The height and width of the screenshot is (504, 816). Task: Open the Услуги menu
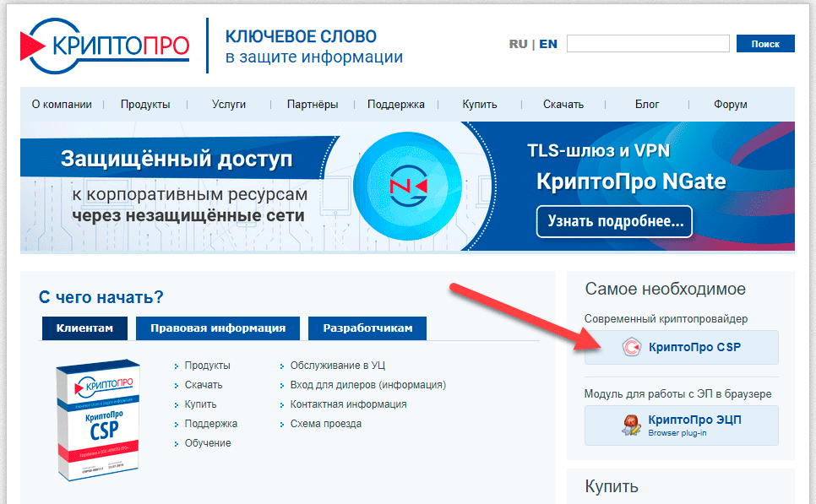click(x=229, y=105)
